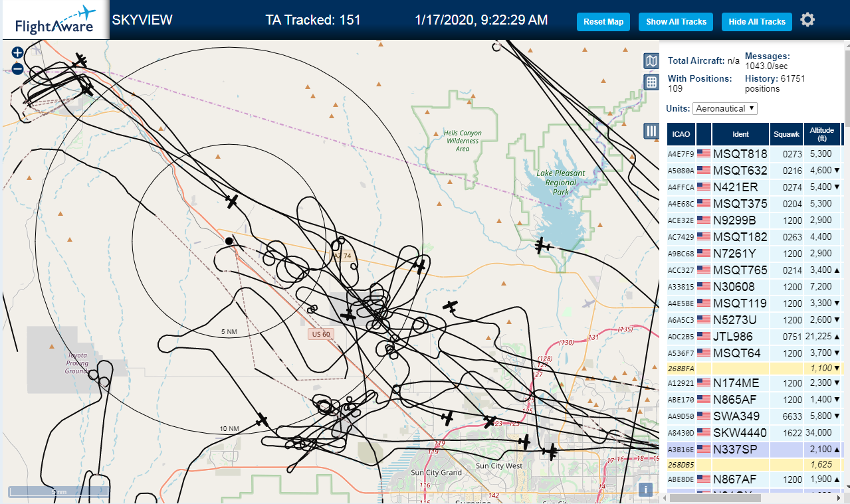Sort the table by the Altitude (ft) header
The height and width of the screenshot is (504, 850).
(822, 134)
